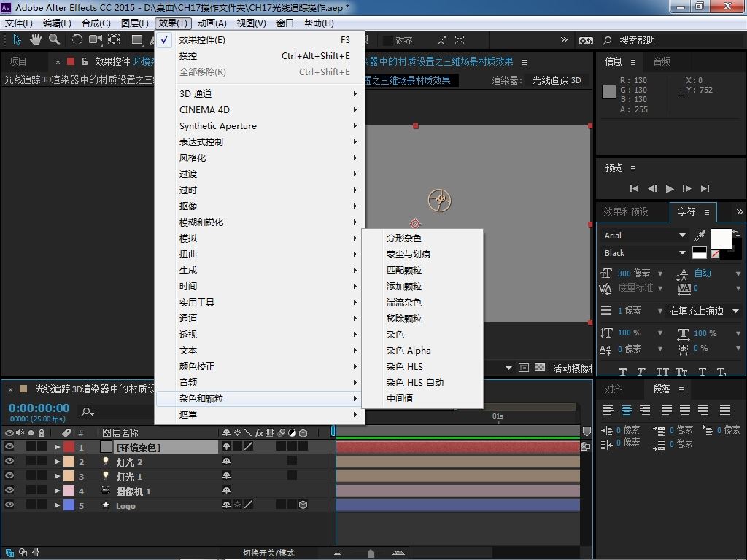Click the timeline current time 0:00:00:00
The width and height of the screenshot is (747, 560).
click(x=39, y=408)
